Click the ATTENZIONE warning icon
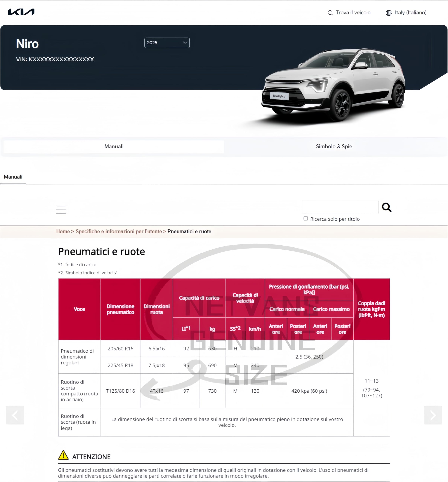Image resolution: width=448 pixels, height=482 pixels. point(63,455)
